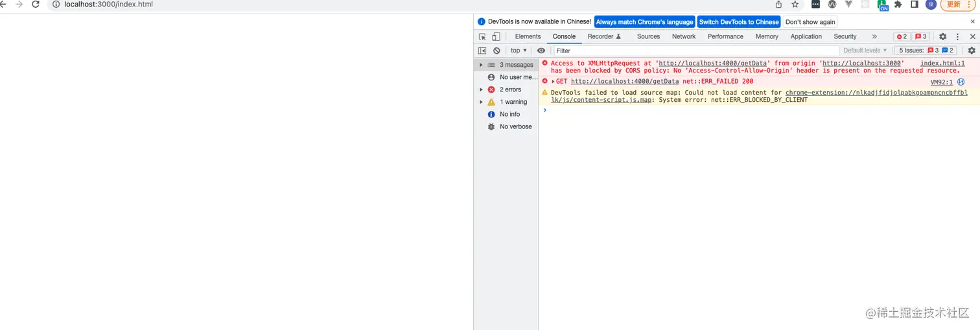Screen dimensions: 980x330
Task: Select No user messages in sidebar
Action: pyautogui.click(x=506, y=77)
